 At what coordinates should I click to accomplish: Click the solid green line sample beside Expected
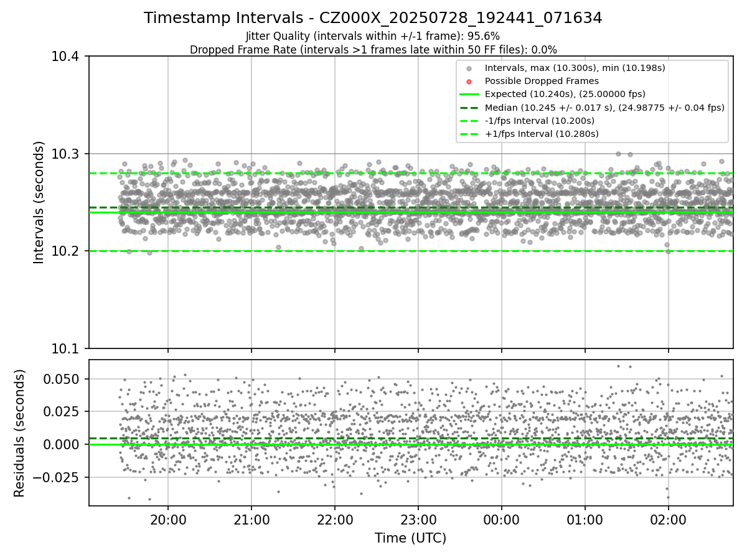pyautogui.click(x=469, y=95)
